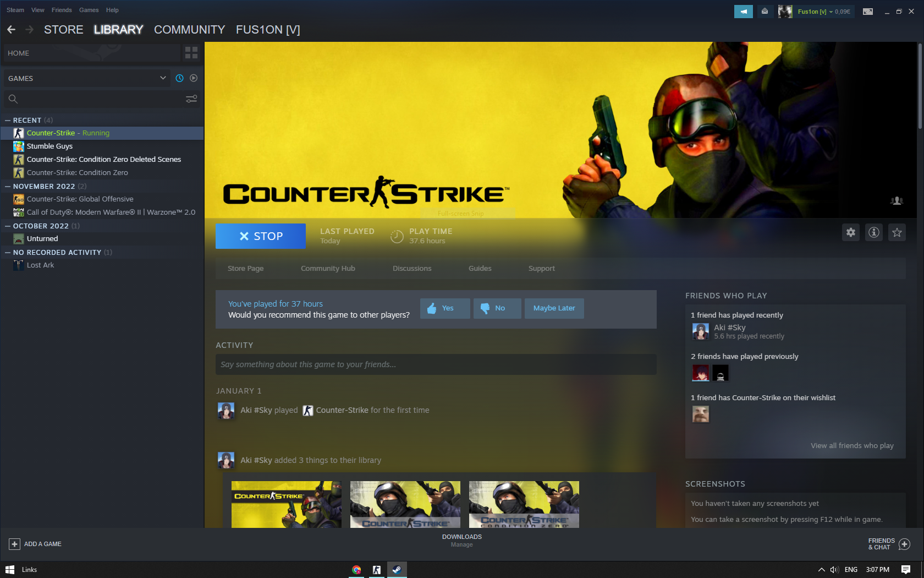This screenshot has width=924, height=578.
Task: Open the Friends menu
Action: [62, 10]
